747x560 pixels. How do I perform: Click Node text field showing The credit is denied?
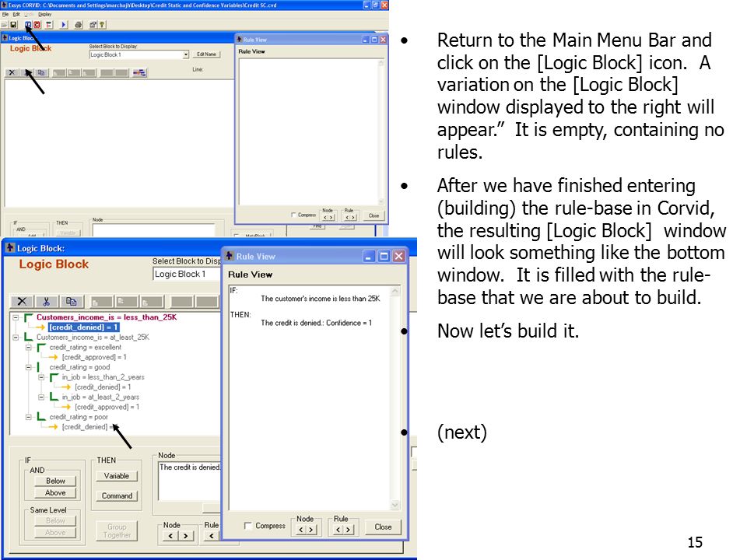(x=190, y=481)
